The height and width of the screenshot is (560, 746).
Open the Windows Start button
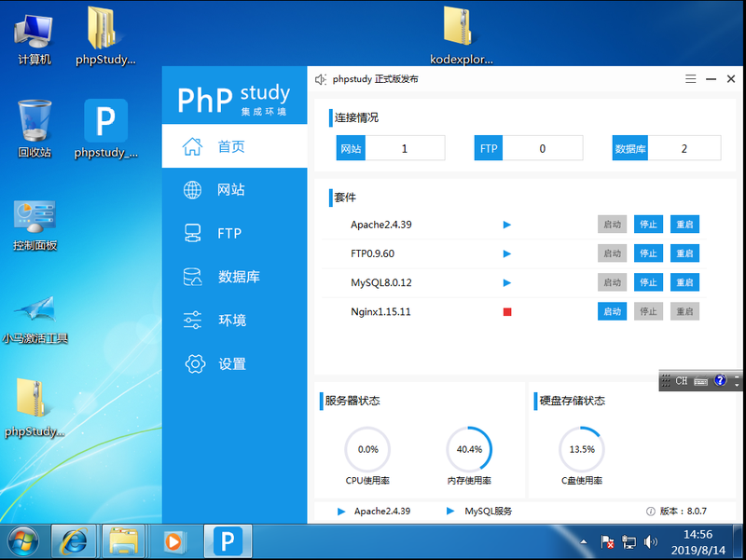pos(22,542)
